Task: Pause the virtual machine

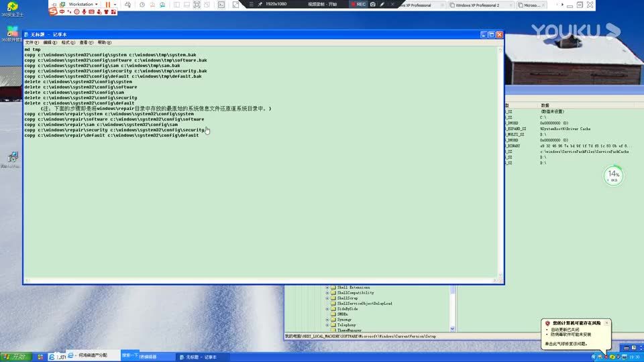Action: click(x=107, y=5)
